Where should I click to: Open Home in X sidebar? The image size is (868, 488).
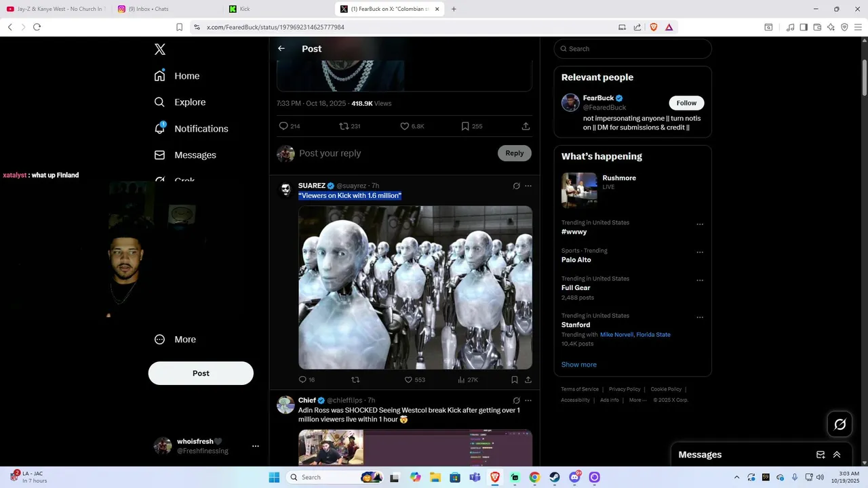[177, 76]
